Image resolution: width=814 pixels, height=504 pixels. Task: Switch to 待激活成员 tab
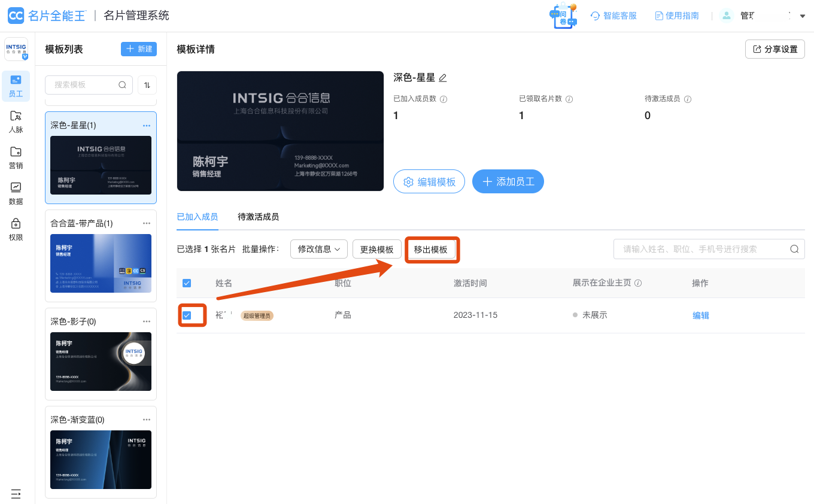(x=258, y=217)
